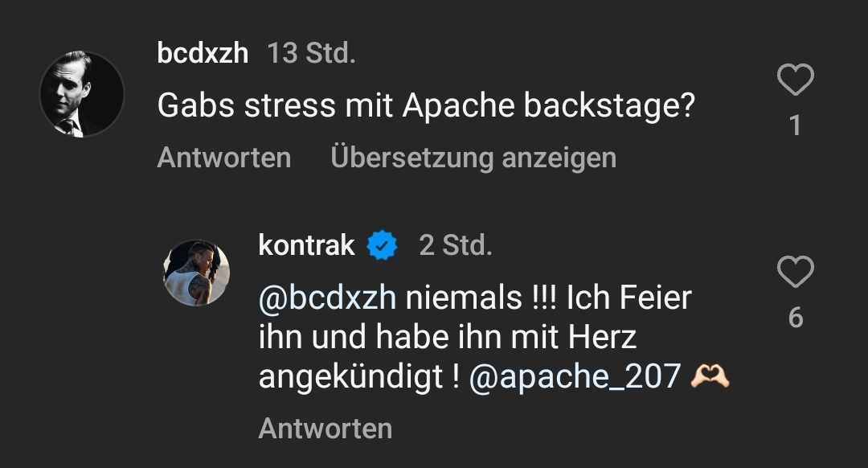Open the kontrak username above the reply
This screenshot has width=868, height=468.
tap(306, 245)
